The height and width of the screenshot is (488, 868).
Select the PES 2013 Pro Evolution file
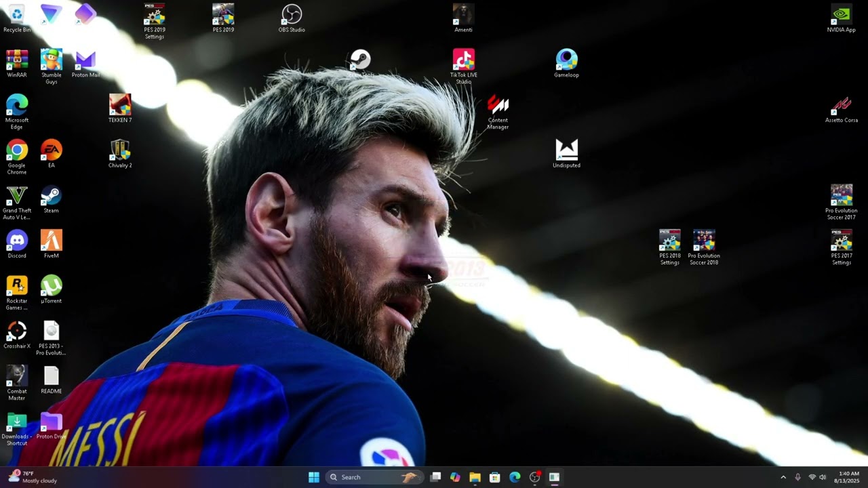click(51, 338)
